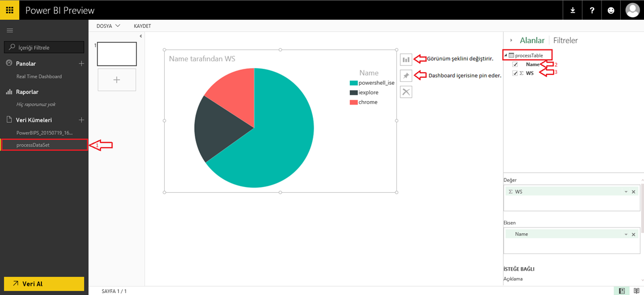Open the user profile avatar
The width and height of the screenshot is (644, 295).
632,10
